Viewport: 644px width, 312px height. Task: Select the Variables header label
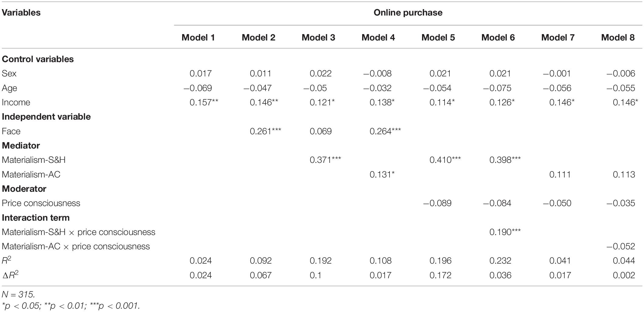coord(21,12)
